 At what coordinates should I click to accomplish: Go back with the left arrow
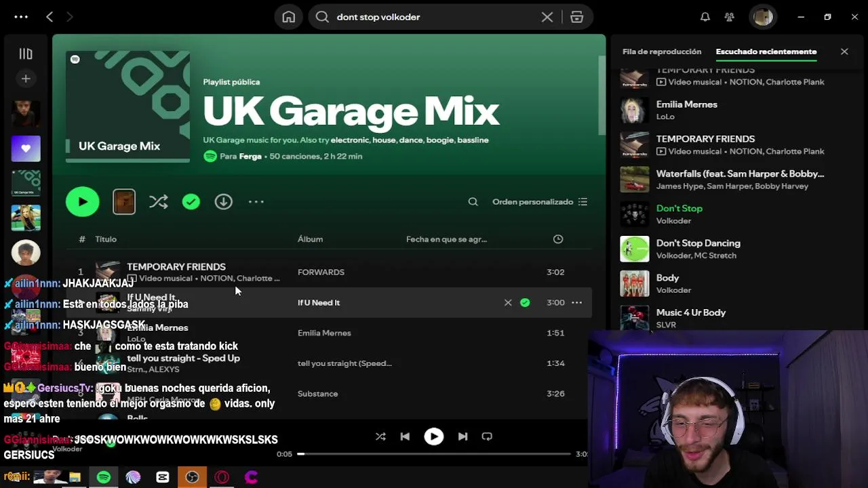click(50, 17)
